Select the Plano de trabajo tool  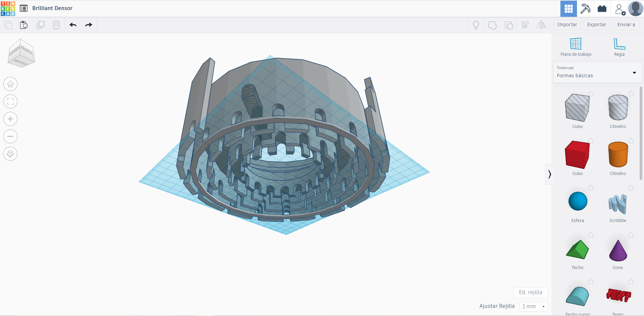576,47
